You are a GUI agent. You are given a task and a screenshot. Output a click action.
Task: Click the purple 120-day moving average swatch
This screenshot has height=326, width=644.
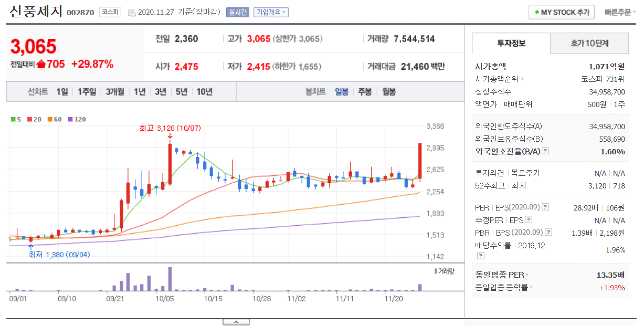coord(70,119)
